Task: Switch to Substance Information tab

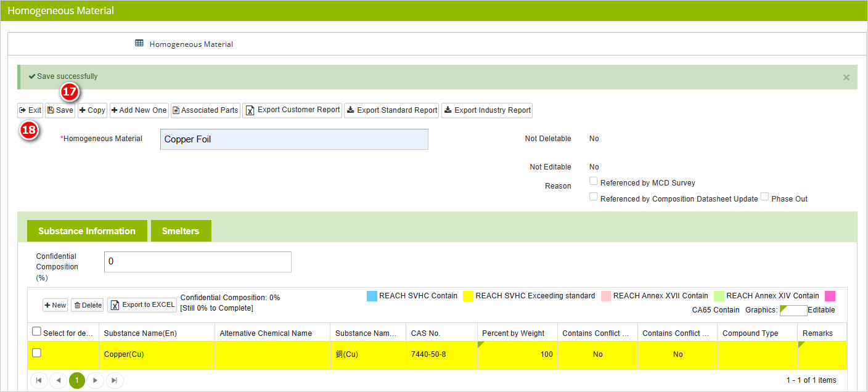Action: [87, 231]
